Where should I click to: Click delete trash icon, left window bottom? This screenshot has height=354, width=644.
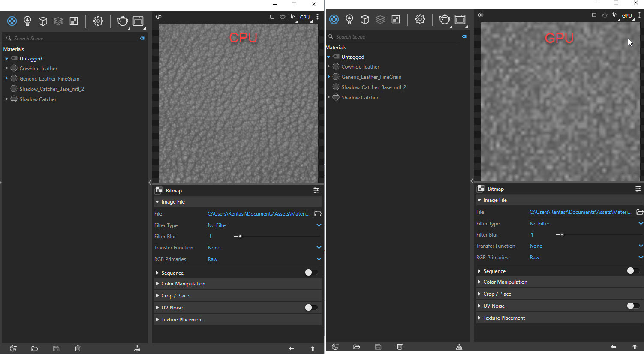coord(78,348)
